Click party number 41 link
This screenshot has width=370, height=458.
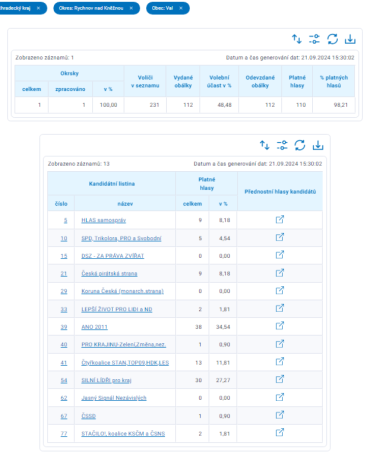64,363
